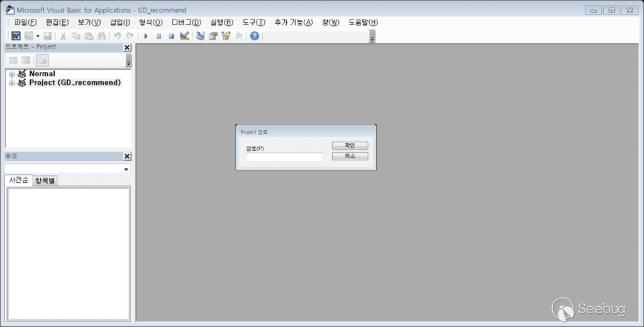
Task: Open Object Browser toolbar icon
Action: pos(226,36)
